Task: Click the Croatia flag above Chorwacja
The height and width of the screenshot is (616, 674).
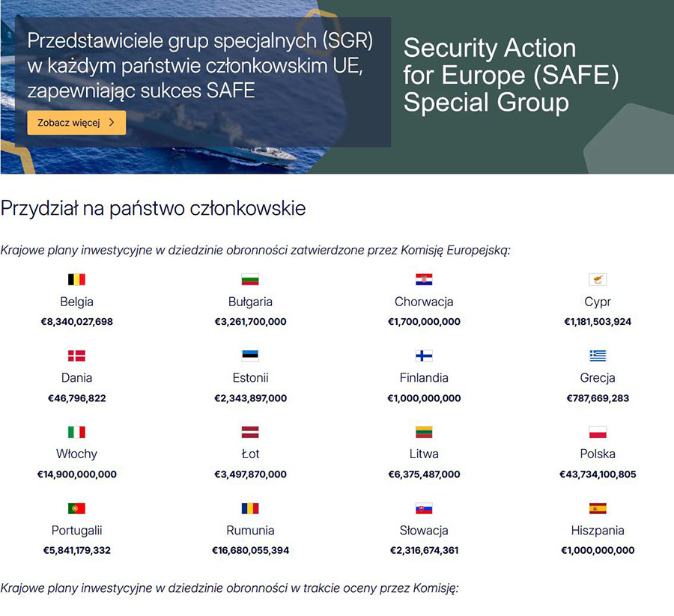Action: pyautogui.click(x=424, y=280)
